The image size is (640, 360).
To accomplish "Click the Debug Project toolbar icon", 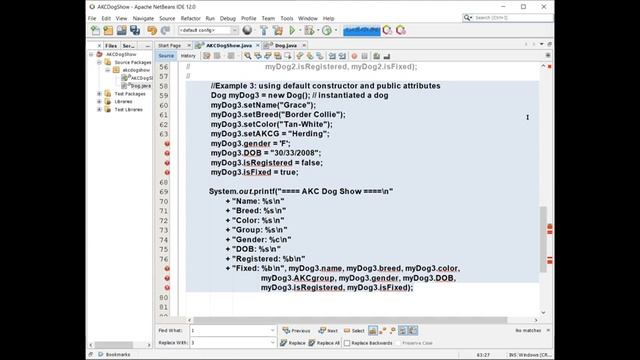I will [x=309, y=30].
